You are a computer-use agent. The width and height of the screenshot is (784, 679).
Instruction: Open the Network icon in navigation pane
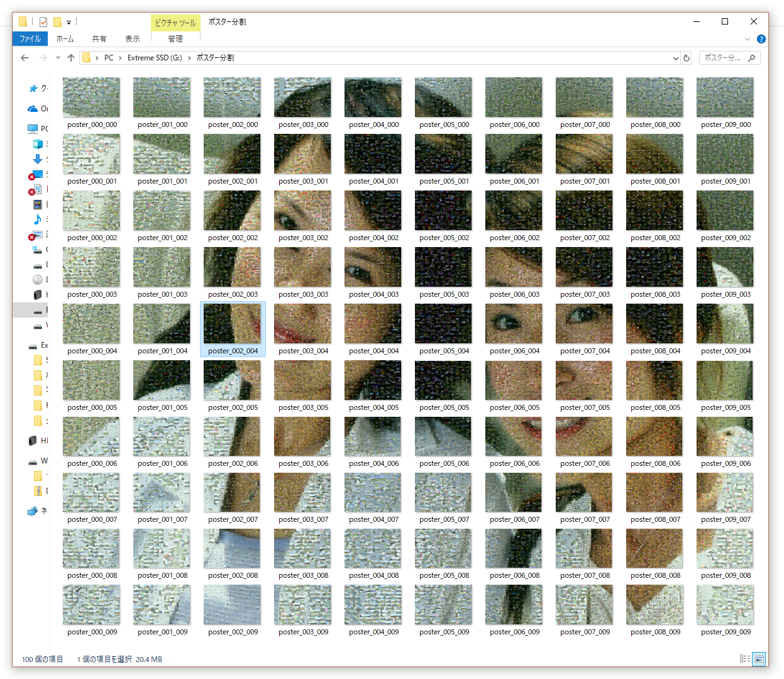click(x=33, y=511)
